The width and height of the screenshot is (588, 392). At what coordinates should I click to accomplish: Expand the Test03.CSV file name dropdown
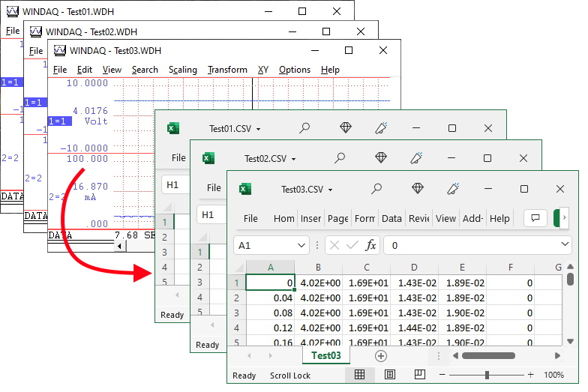(x=330, y=190)
